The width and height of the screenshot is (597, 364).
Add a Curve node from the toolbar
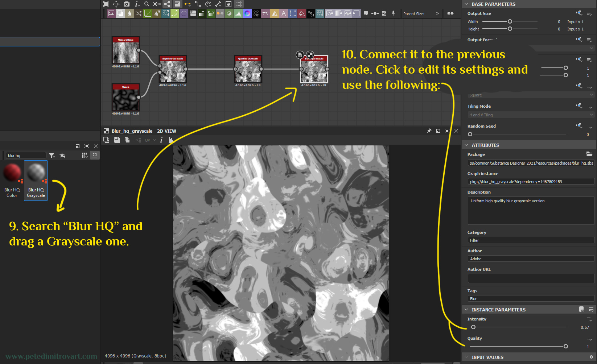pyautogui.click(x=148, y=13)
